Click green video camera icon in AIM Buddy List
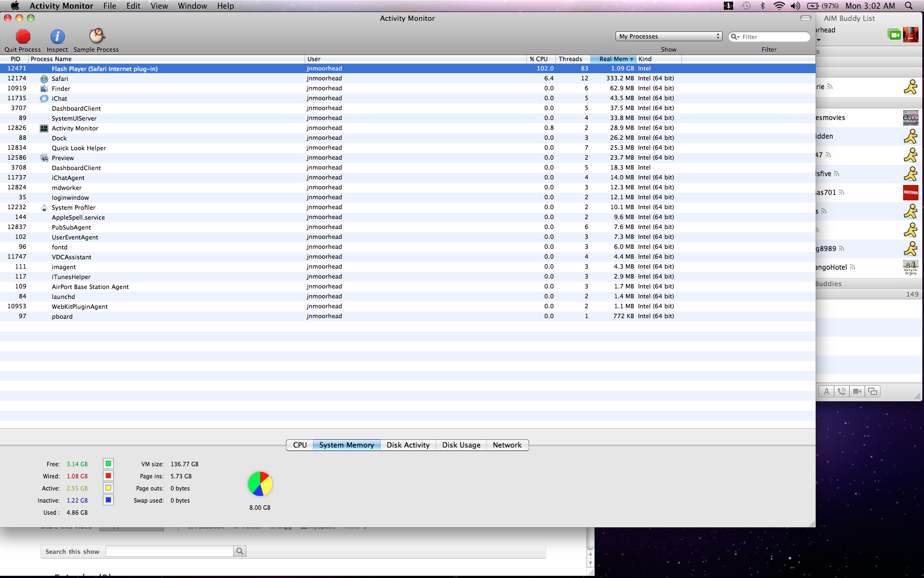The height and width of the screenshot is (578, 924). (894, 35)
